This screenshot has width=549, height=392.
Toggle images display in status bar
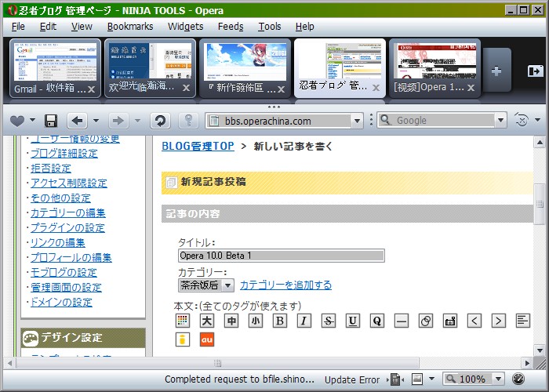(417, 379)
